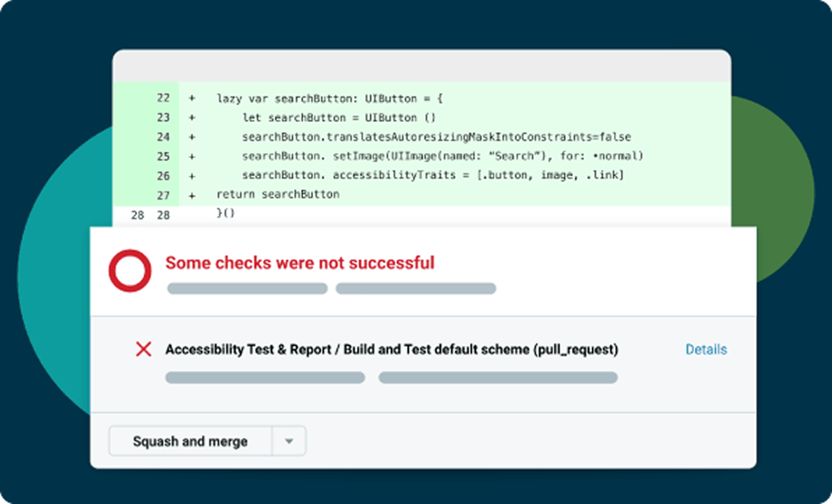Click "Some checks were not successful" heading
This screenshot has height=504, width=832.
[299, 263]
